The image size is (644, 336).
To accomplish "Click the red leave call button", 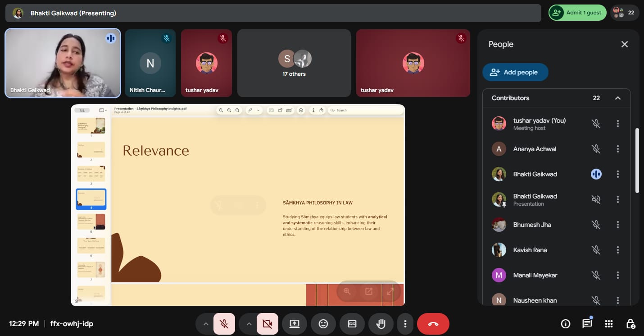I will (433, 324).
